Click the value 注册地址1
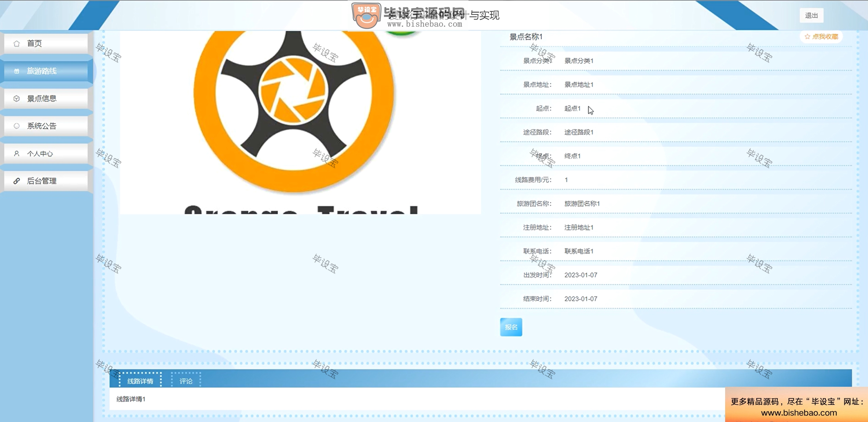Image resolution: width=868 pixels, height=422 pixels. click(x=579, y=228)
